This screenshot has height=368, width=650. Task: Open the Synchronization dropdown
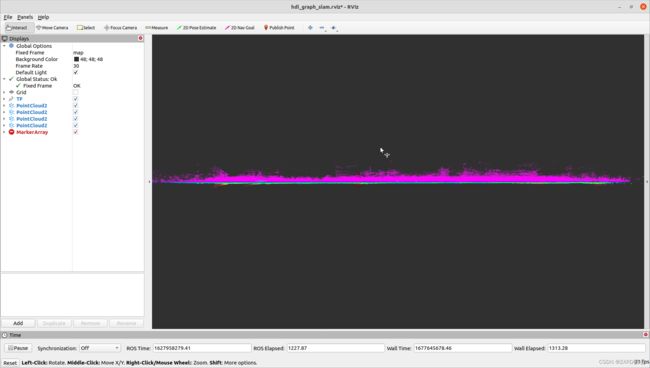[100, 348]
